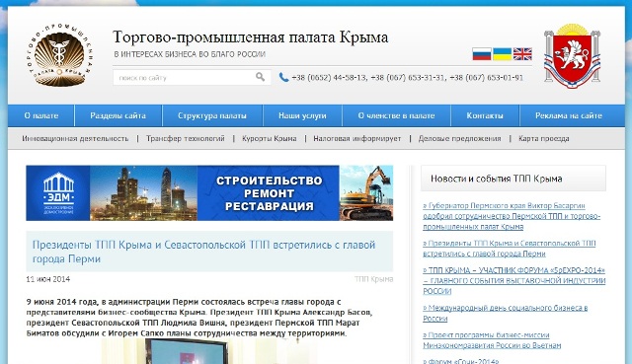
Task: Open 'Курорты Крыма' submenu link
Action: (x=270, y=138)
